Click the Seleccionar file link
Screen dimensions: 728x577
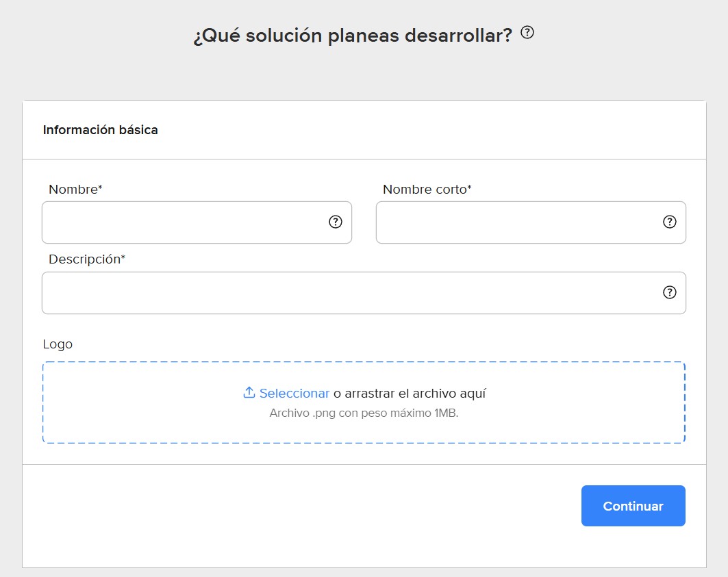294,393
